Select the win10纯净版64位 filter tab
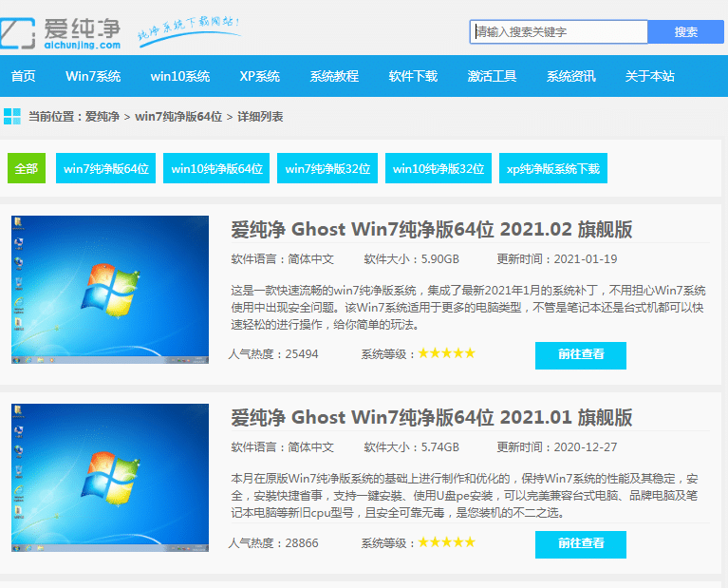 [x=216, y=168]
